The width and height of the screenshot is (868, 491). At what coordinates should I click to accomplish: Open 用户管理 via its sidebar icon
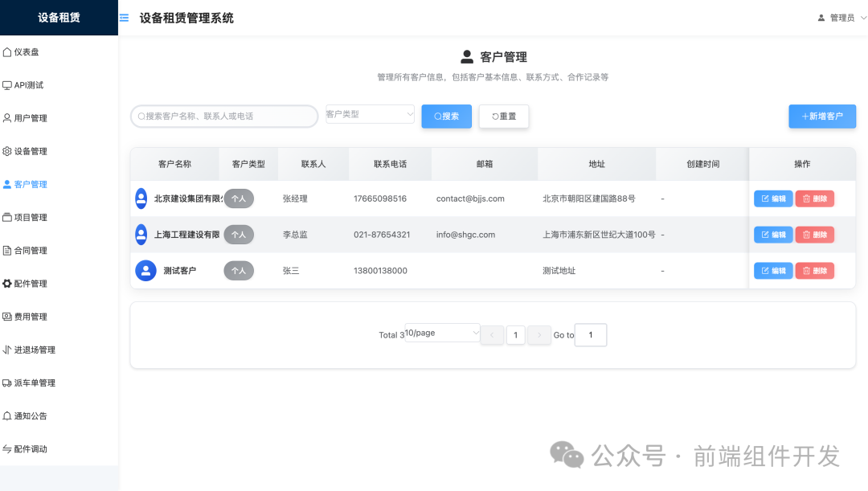tap(8, 117)
